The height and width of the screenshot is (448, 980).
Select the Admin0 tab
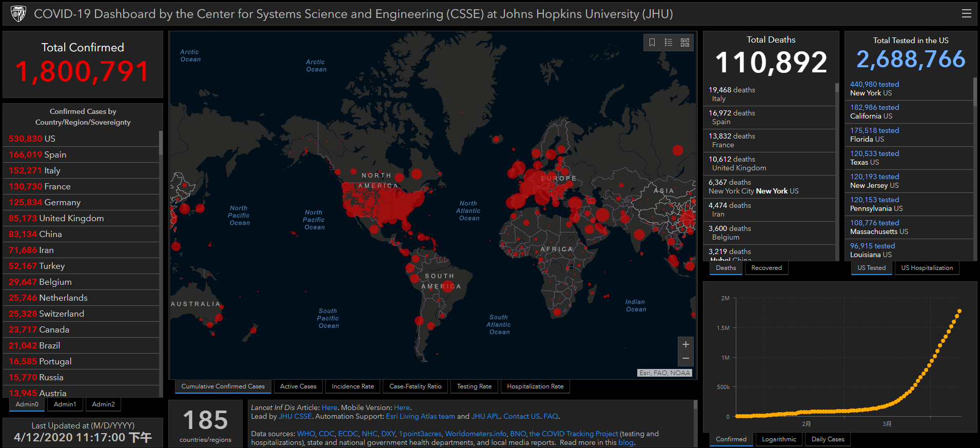(27, 404)
